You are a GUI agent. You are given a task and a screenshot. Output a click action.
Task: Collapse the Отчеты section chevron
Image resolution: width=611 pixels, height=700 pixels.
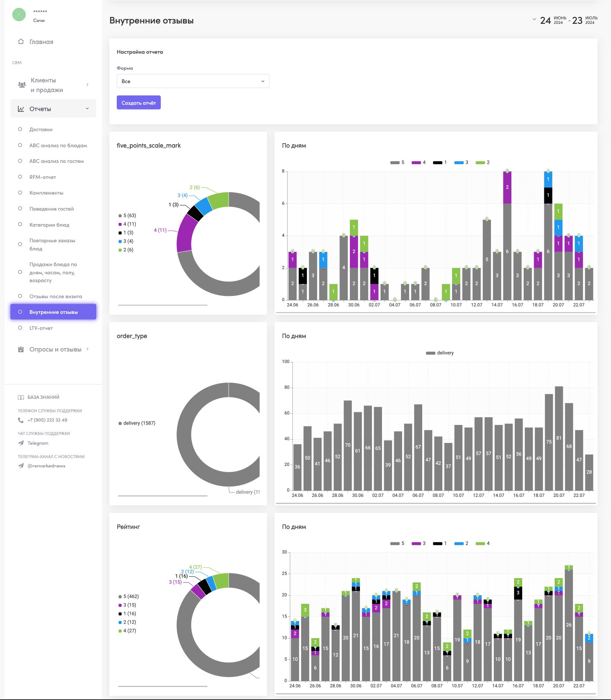(x=87, y=108)
